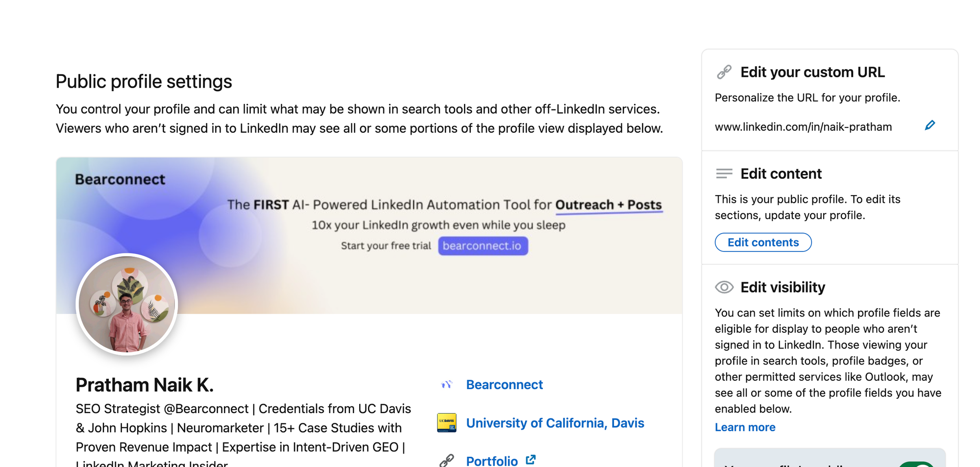
Task: Click the www.linkedin.com/in/naik-pratham URL text
Action: pos(803,127)
